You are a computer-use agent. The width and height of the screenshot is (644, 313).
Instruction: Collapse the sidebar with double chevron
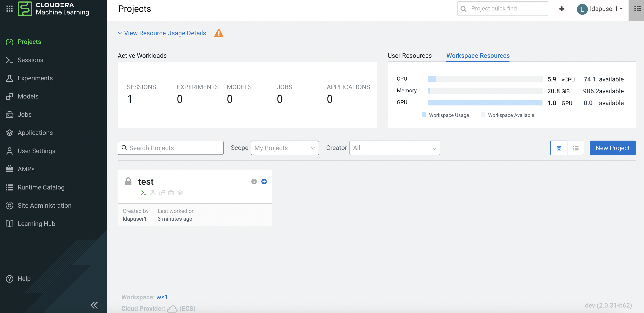point(94,305)
